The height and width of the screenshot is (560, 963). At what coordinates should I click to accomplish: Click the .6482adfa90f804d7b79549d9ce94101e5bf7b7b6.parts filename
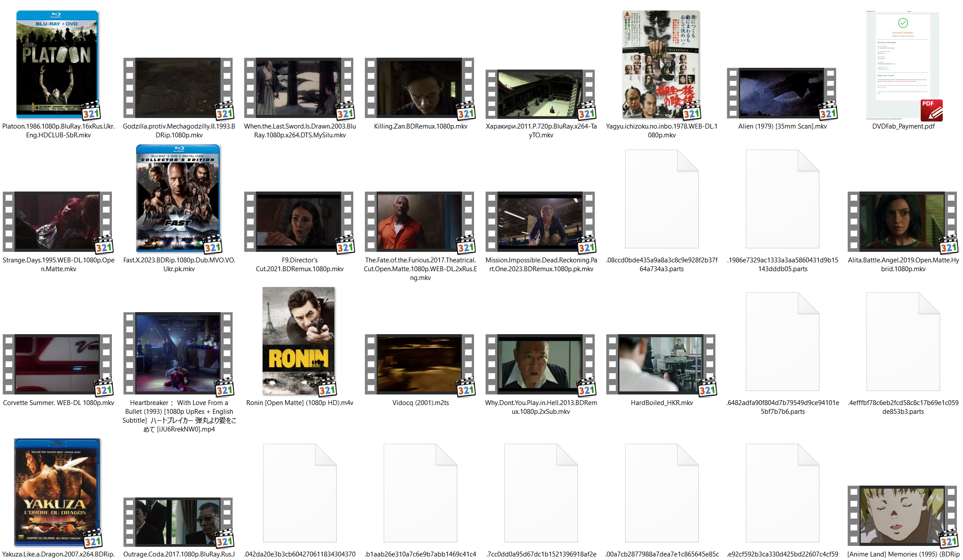(x=783, y=407)
